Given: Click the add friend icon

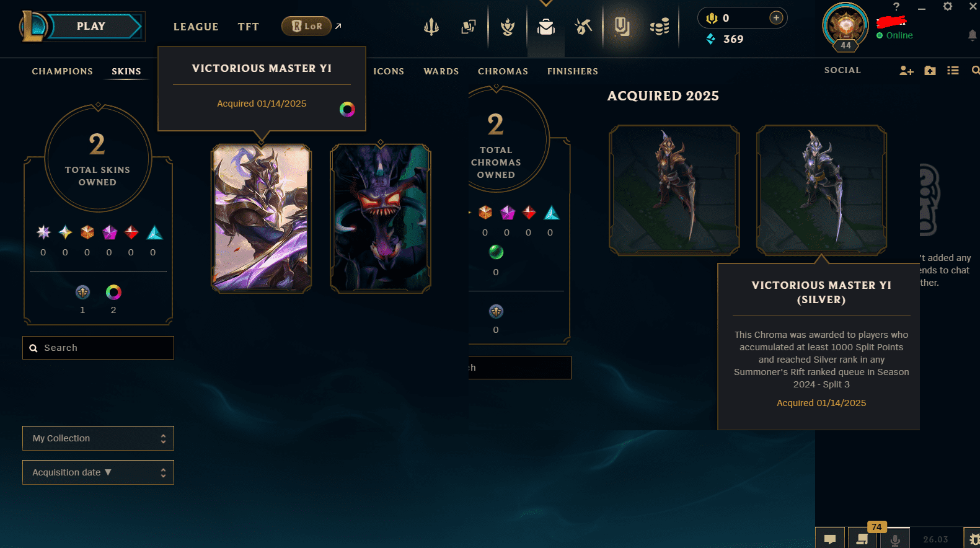Looking at the screenshot, I should [x=906, y=71].
